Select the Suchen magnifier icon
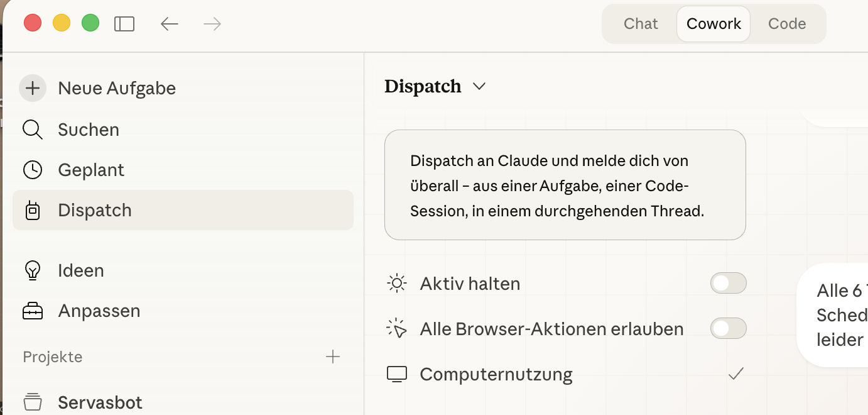The height and width of the screenshot is (415, 868). click(x=32, y=130)
